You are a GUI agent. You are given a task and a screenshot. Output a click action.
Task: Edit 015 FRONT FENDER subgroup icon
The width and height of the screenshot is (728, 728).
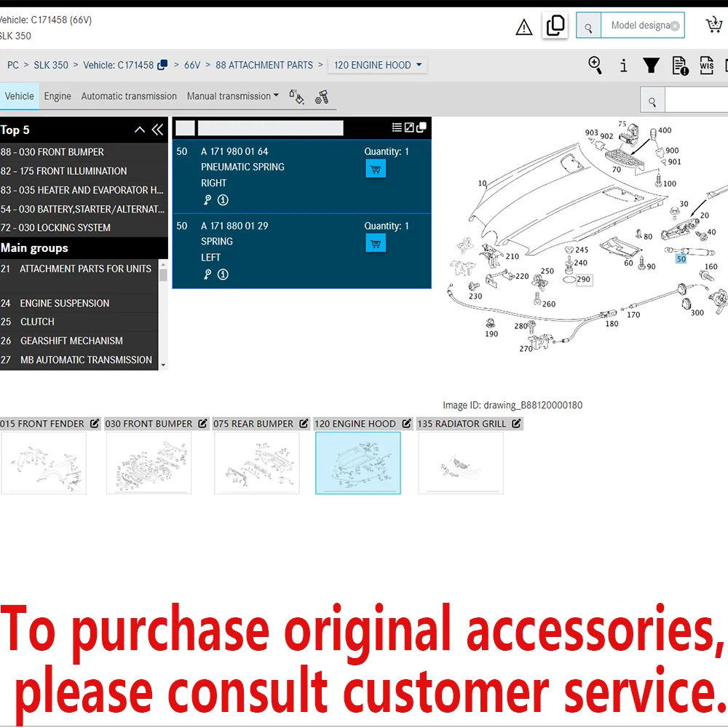(x=94, y=424)
